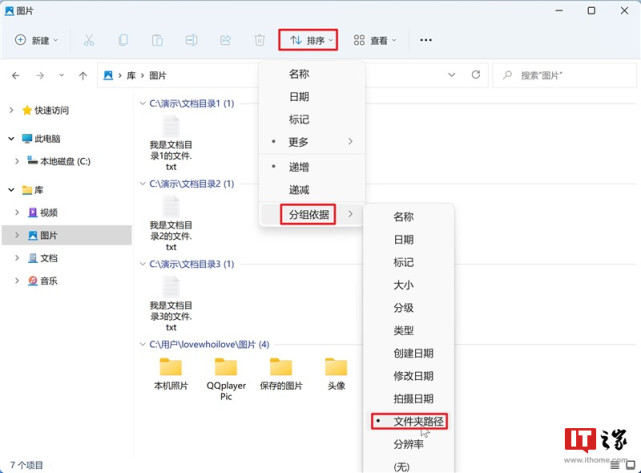This screenshot has width=641, height=473.
Task: Group by Date modified (修改日期)
Action: pyautogui.click(x=408, y=376)
